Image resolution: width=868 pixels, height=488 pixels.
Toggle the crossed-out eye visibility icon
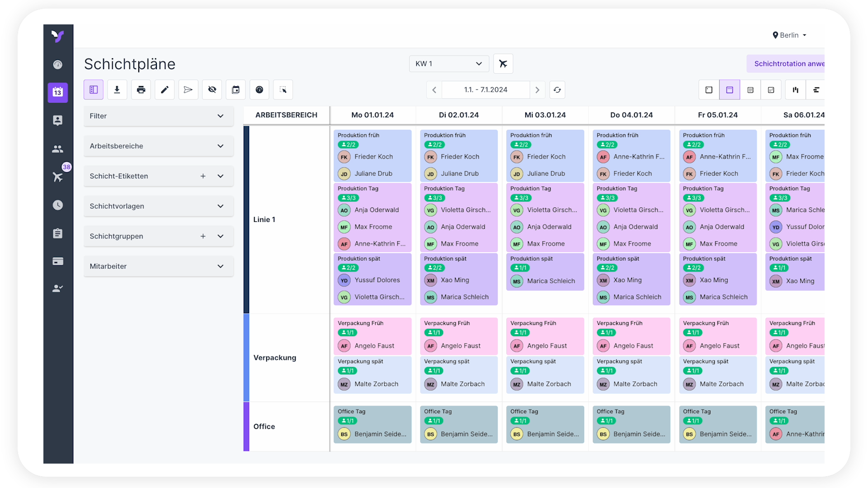point(212,90)
